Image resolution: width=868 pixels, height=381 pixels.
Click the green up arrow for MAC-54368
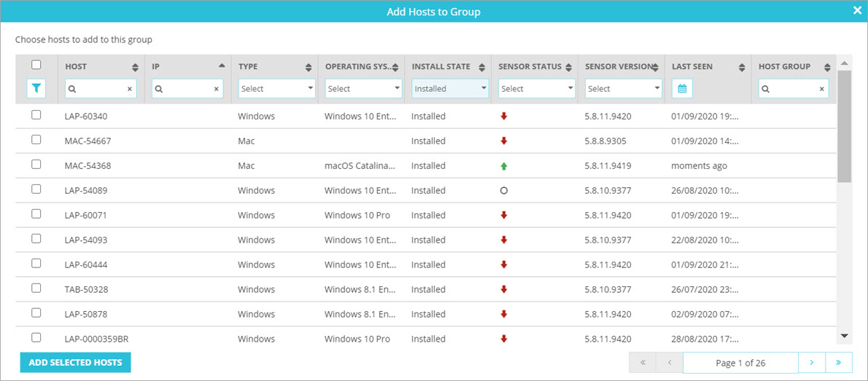pyautogui.click(x=503, y=166)
